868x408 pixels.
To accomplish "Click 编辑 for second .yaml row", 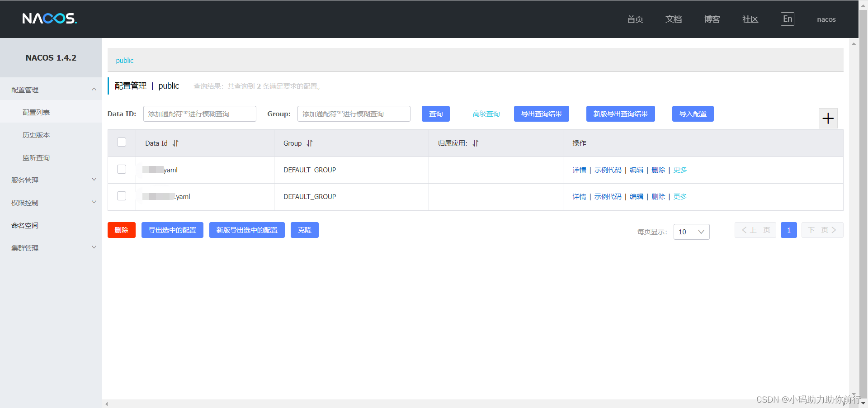I will [637, 197].
